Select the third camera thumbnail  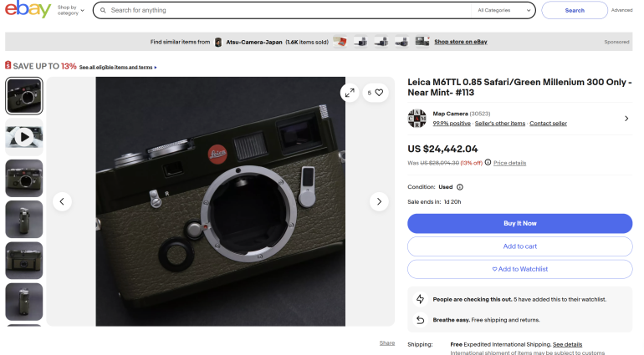[x=23, y=178]
